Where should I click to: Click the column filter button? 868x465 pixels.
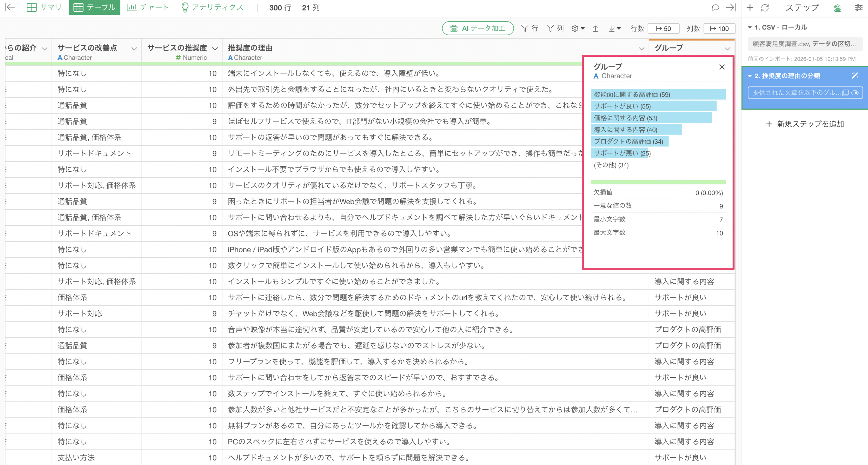(x=555, y=29)
